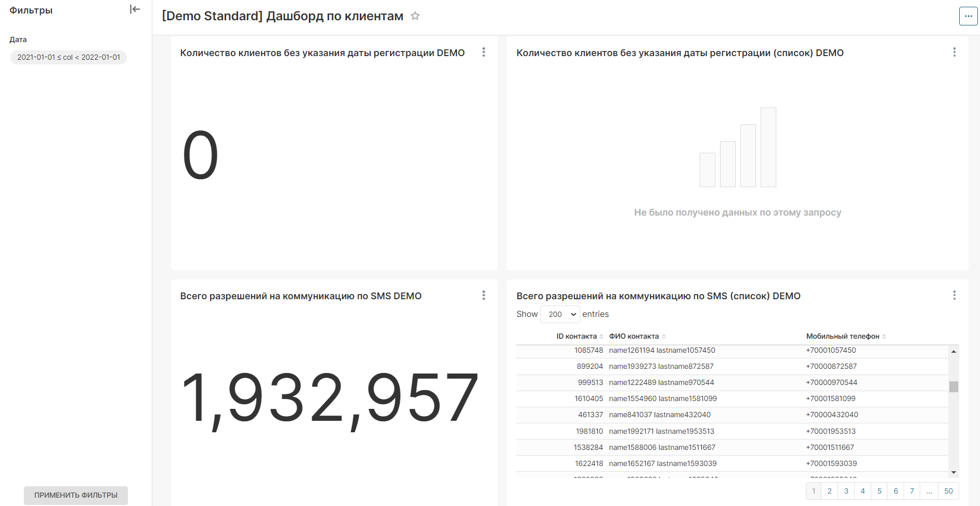Sort table by ID контакта column
Screen dimensions: 980x506
tap(577, 336)
